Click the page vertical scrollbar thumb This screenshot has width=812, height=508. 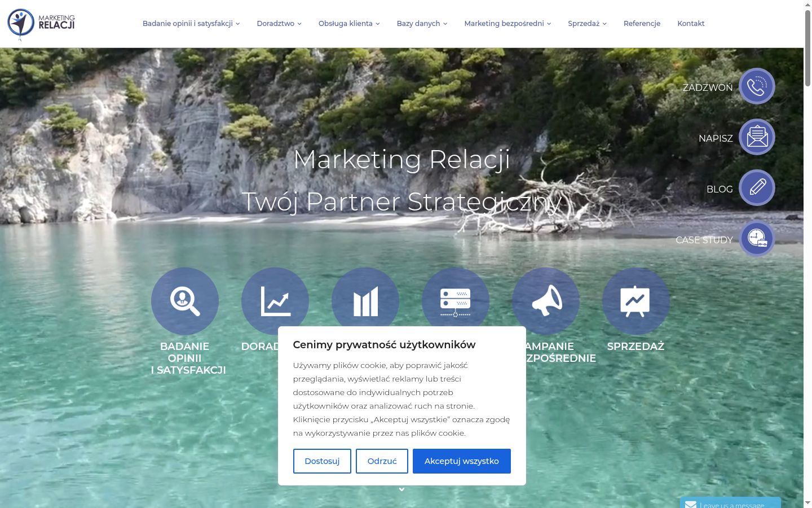[807, 48]
